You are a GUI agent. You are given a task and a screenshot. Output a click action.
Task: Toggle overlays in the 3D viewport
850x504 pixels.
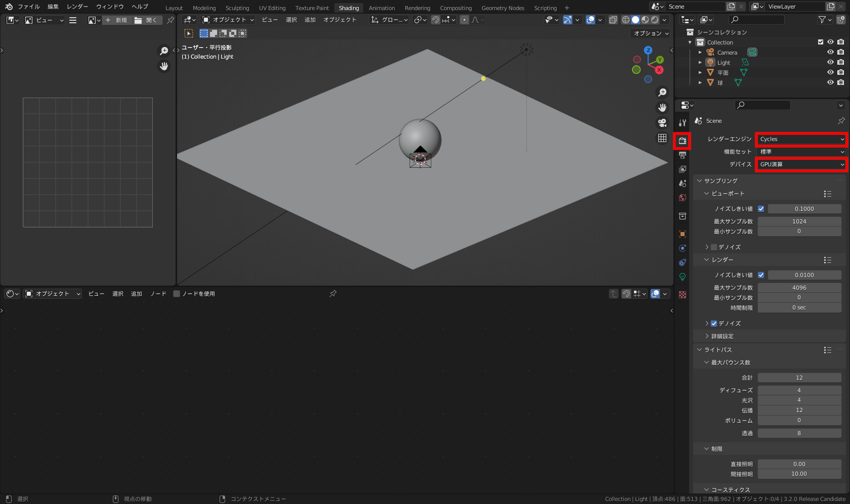pos(590,20)
